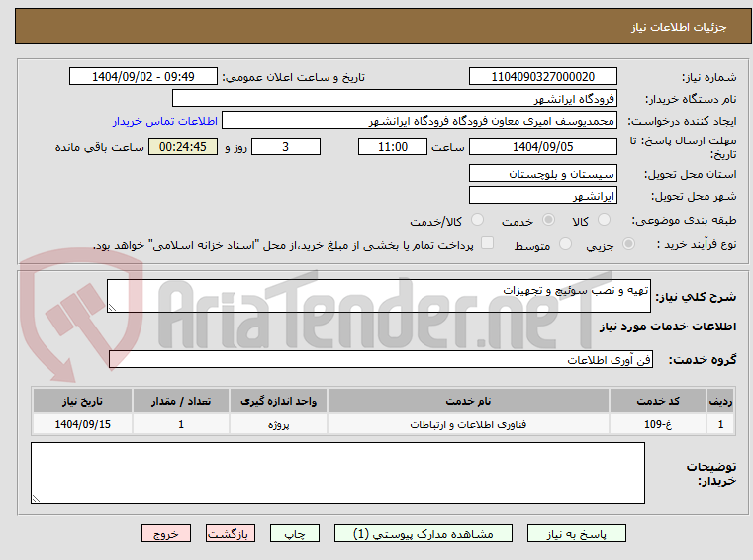Click the ردیف column header
Viewport: 753px width, 560px height.
coord(720,401)
